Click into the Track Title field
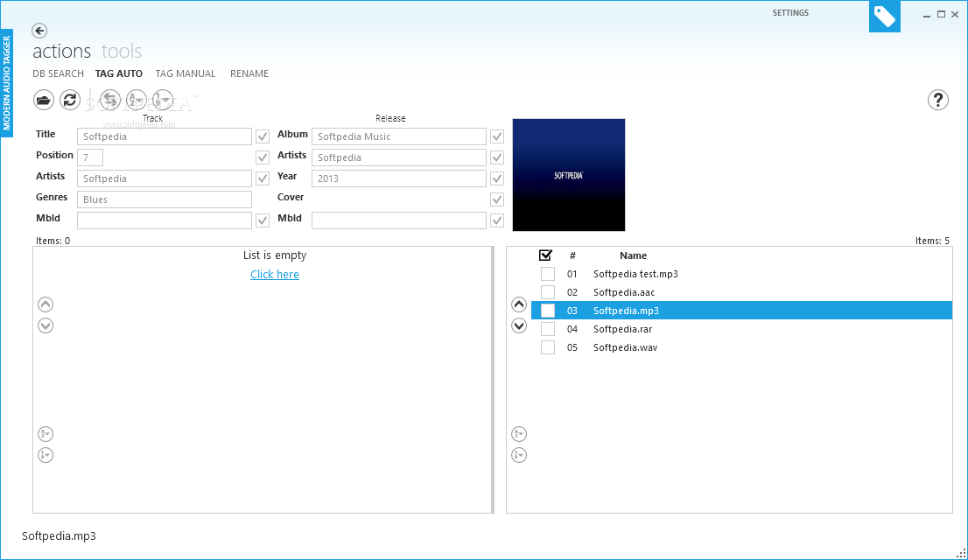Screen dimensions: 968x560 [165, 136]
